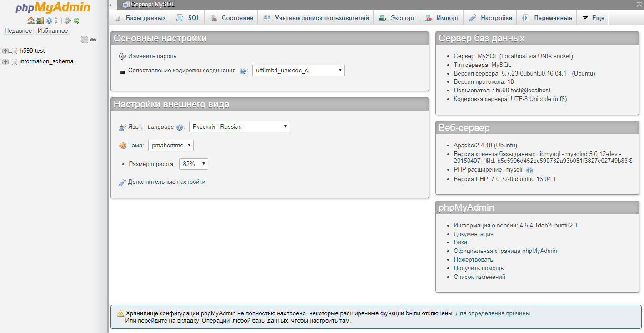Open the Импорт tab
644x333 pixels.
tap(442, 18)
